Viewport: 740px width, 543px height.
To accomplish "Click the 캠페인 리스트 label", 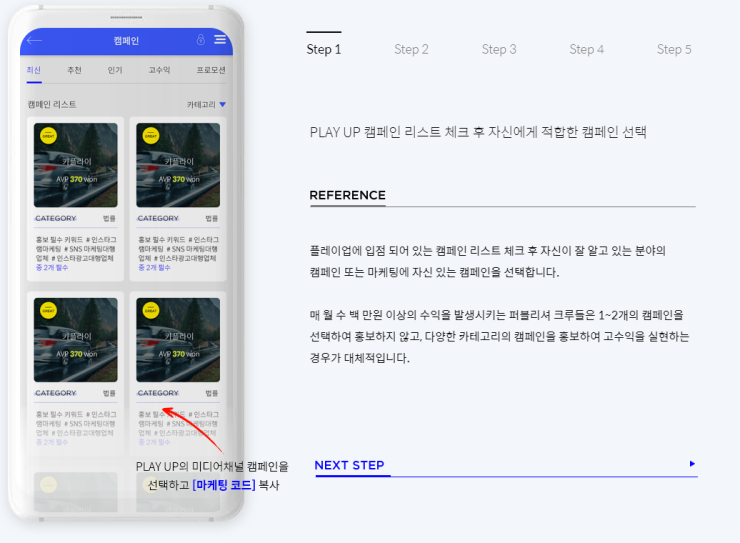I will click(52, 104).
